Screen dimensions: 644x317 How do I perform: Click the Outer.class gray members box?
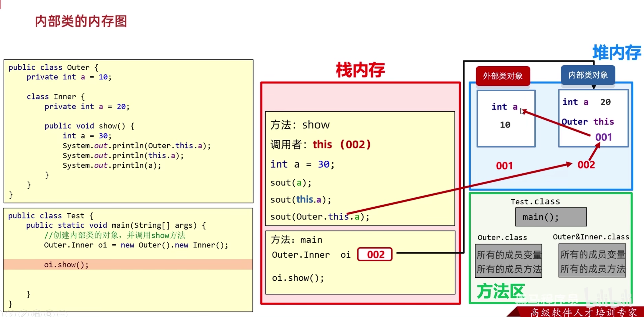508,261
